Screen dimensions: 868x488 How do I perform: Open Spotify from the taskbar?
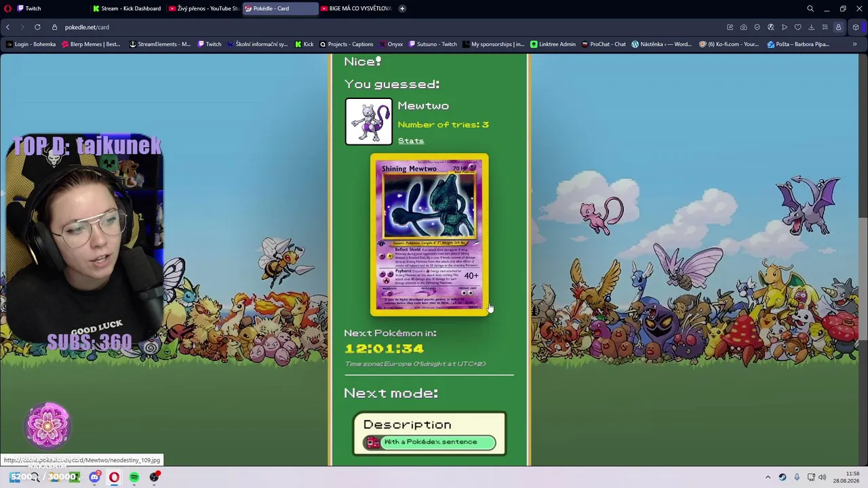pyautogui.click(x=134, y=477)
